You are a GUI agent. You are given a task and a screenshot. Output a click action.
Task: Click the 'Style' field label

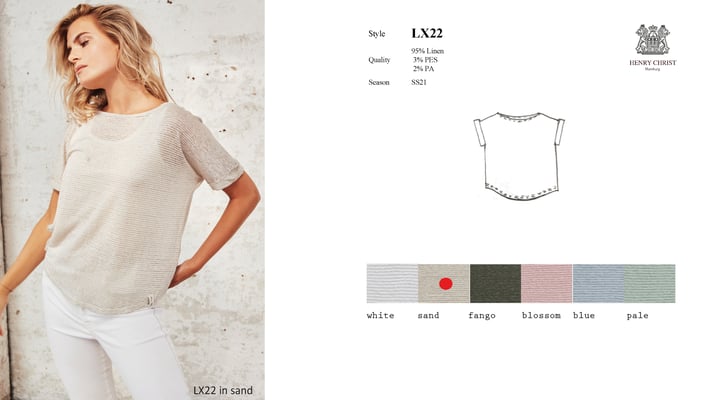click(x=377, y=34)
